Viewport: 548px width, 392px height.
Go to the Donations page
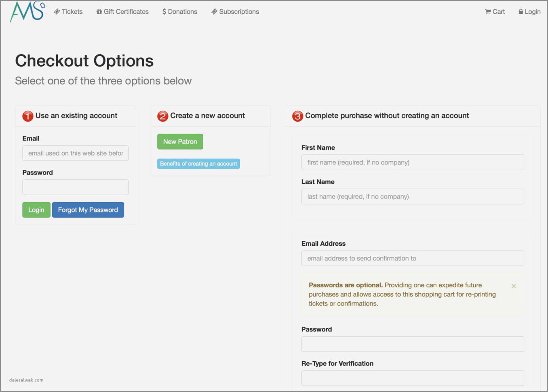[180, 12]
